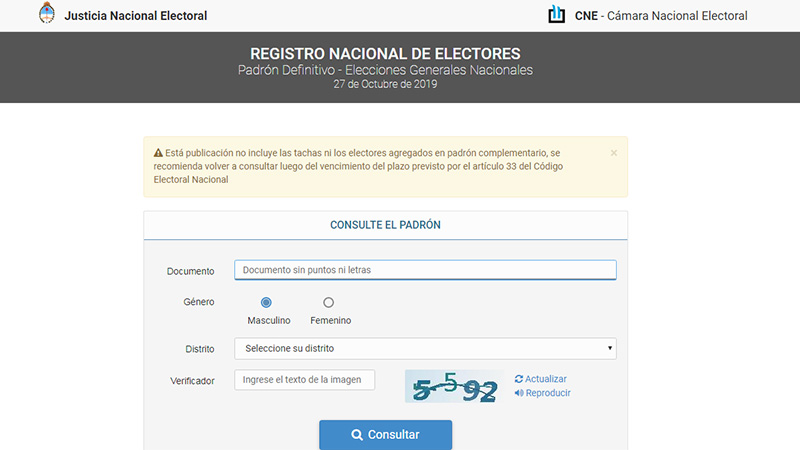Dismiss the yellow warning alert
Screen dimensions: 800x450
(614, 153)
